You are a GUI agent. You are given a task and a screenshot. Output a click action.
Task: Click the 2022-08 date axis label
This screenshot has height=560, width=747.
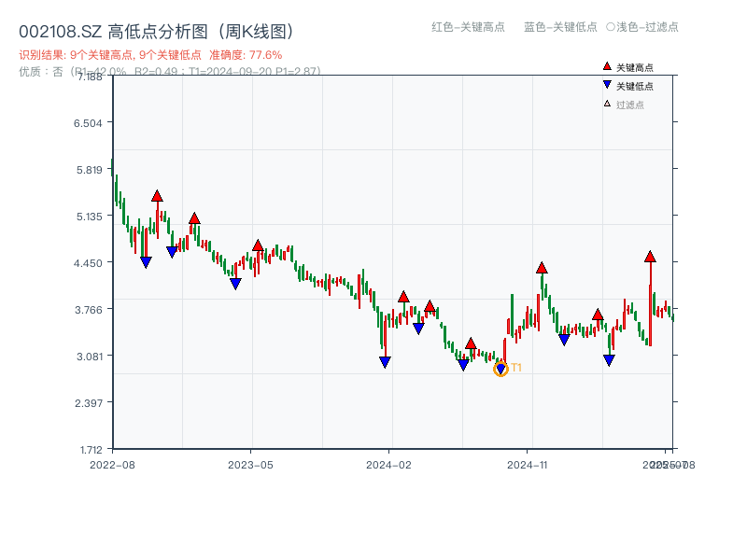tap(112, 465)
